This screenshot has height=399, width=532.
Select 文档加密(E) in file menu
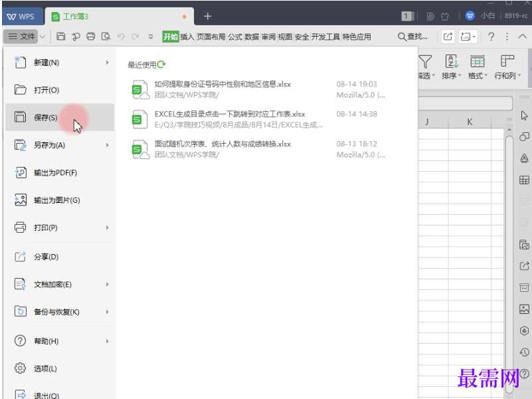[60, 284]
